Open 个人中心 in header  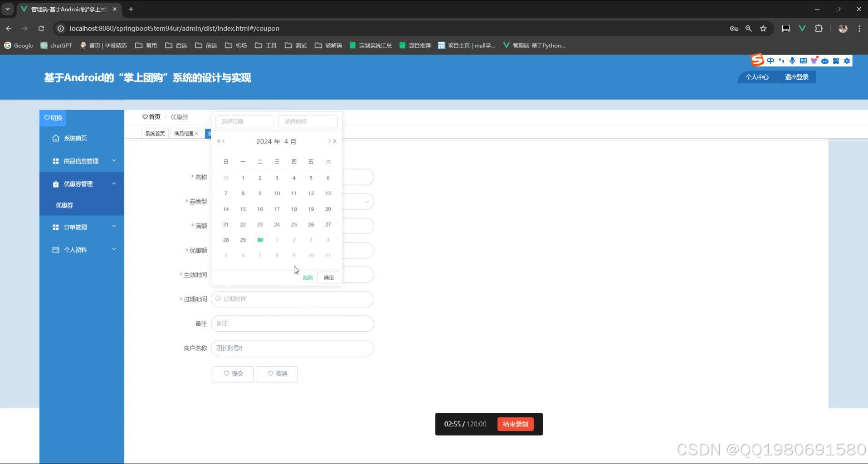tap(757, 77)
